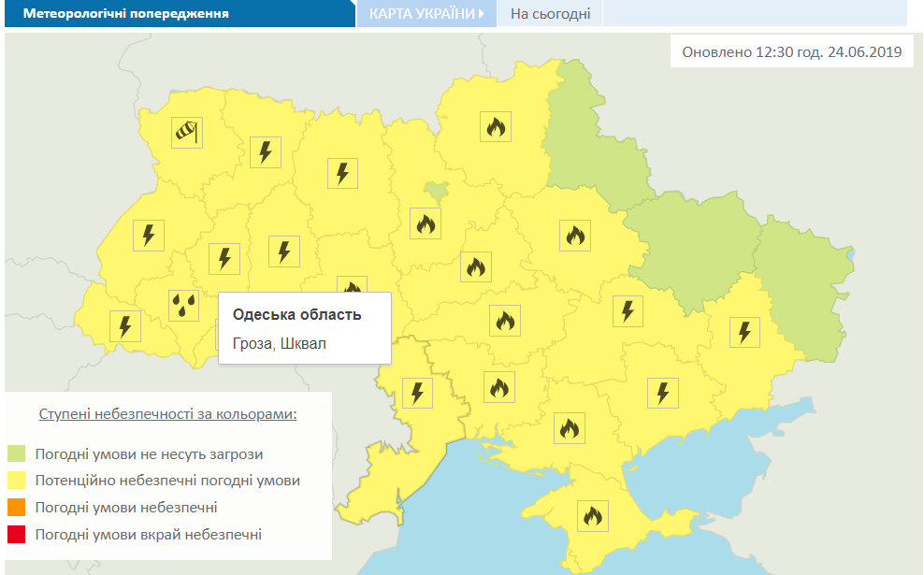Click the partly hidden fire icon in Vinnytsia region

(353, 284)
